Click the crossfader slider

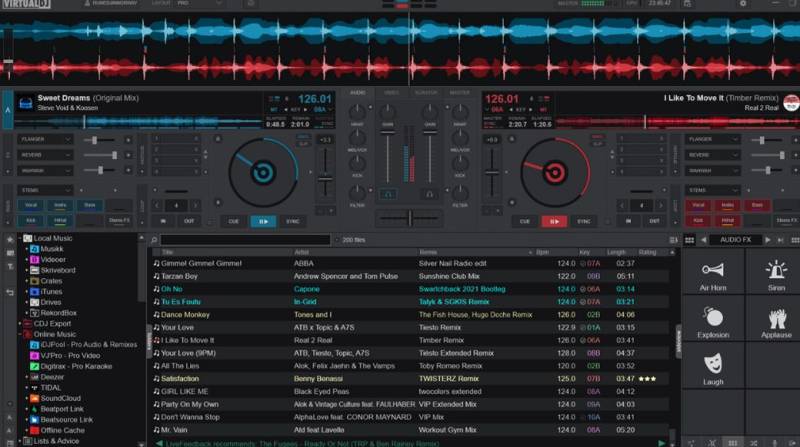point(410,218)
